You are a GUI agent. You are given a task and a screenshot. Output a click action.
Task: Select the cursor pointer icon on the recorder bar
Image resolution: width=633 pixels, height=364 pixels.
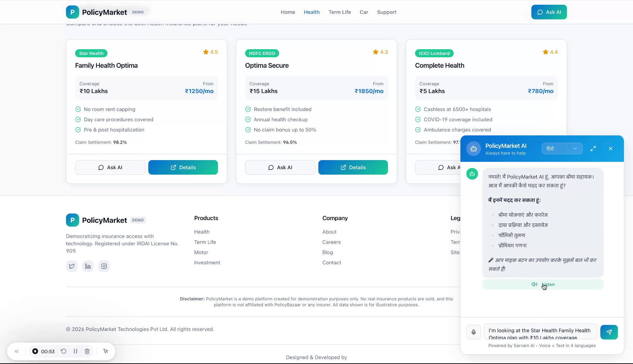pos(106,351)
